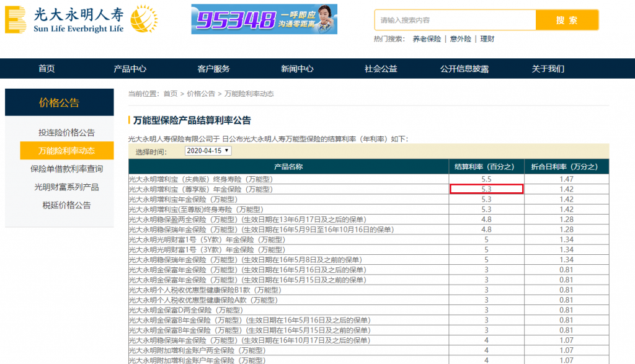The image size is (635, 364).
Task: Click the row 光大永明个人税收优惠型健康保险B1款
Action: click(368, 290)
